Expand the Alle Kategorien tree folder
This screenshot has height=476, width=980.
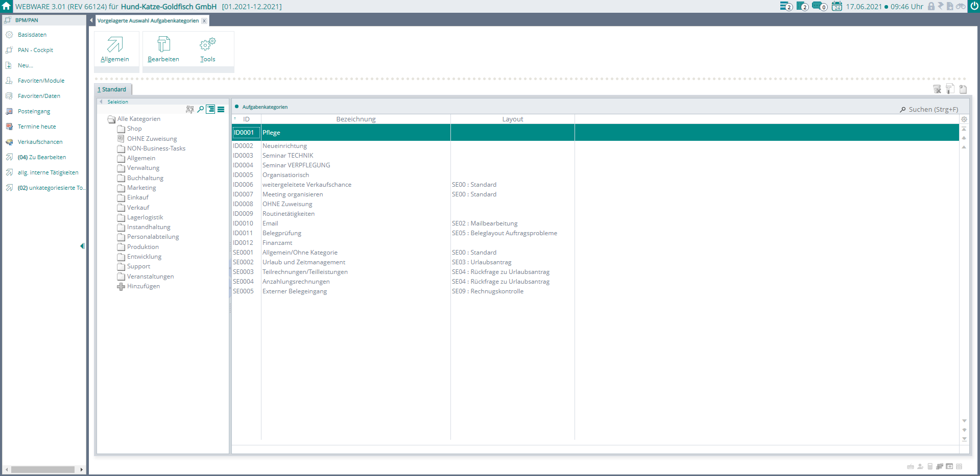click(111, 119)
